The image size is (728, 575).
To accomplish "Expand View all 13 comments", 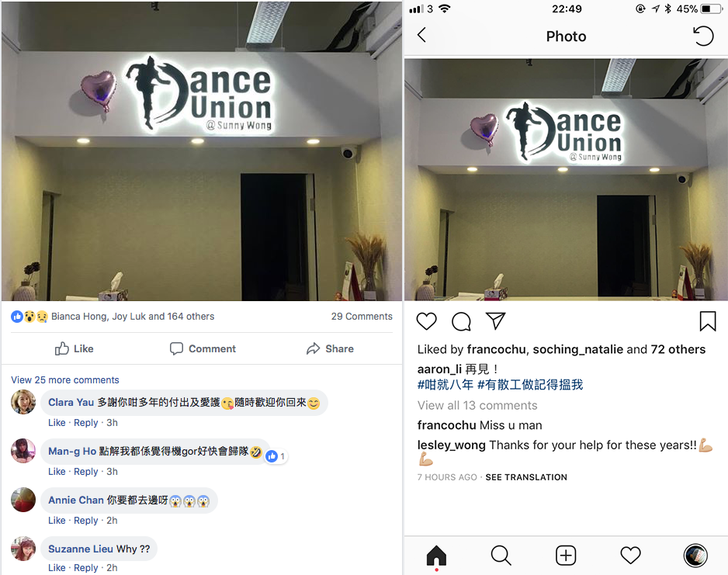I will click(x=477, y=405).
